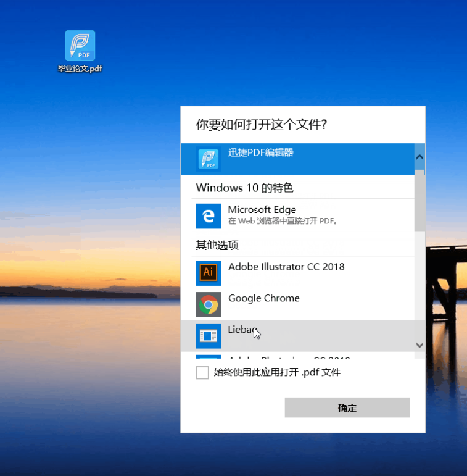Select Adobe Illustrator CC 2018 entry
Screen dimensions: 467x476
click(x=297, y=273)
